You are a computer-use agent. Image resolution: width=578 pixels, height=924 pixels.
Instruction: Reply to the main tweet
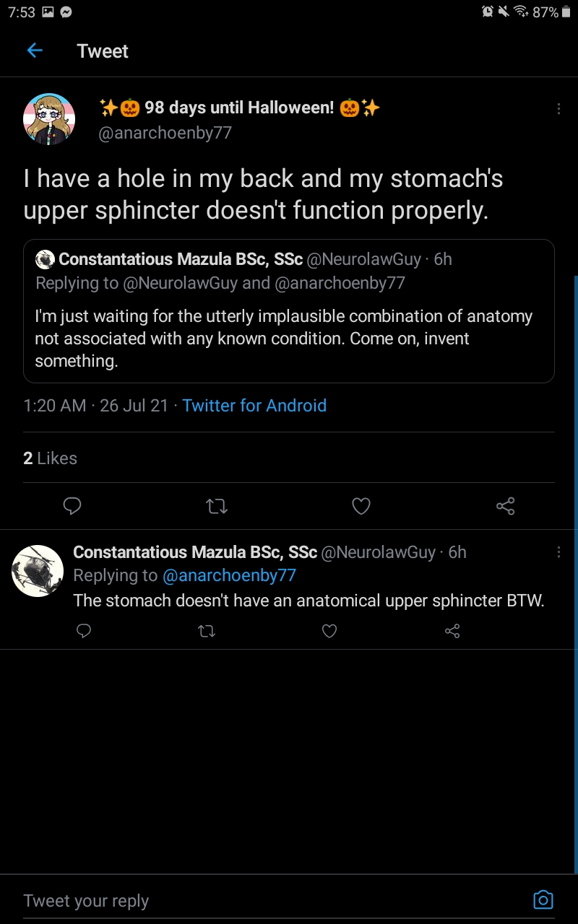pos(72,506)
